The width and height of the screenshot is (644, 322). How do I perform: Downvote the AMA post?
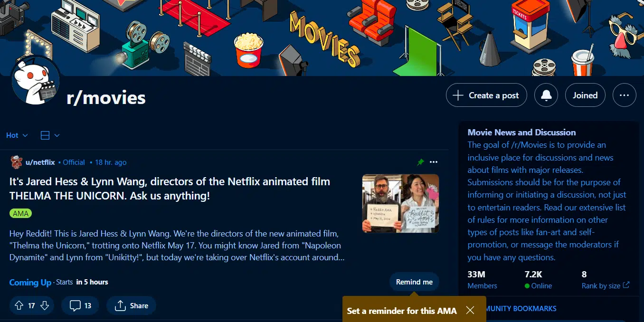pyautogui.click(x=43, y=305)
